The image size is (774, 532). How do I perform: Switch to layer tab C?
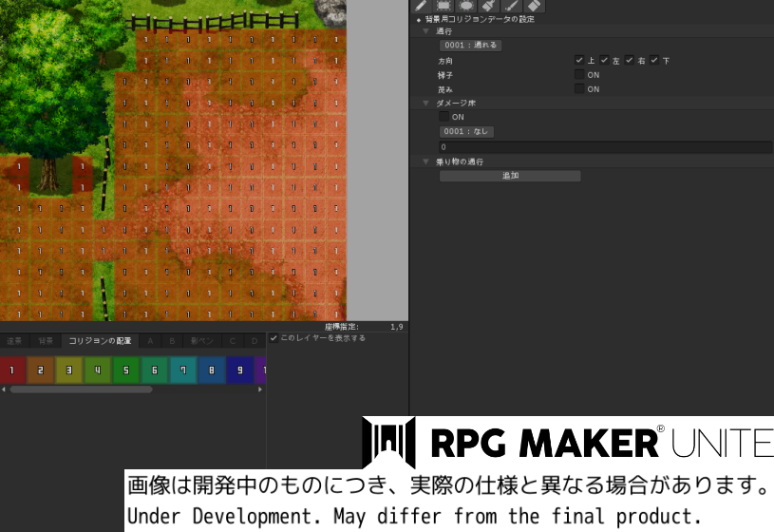(233, 341)
